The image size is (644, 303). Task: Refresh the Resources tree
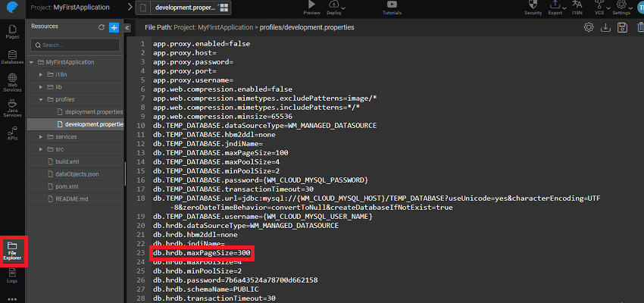coord(101,27)
